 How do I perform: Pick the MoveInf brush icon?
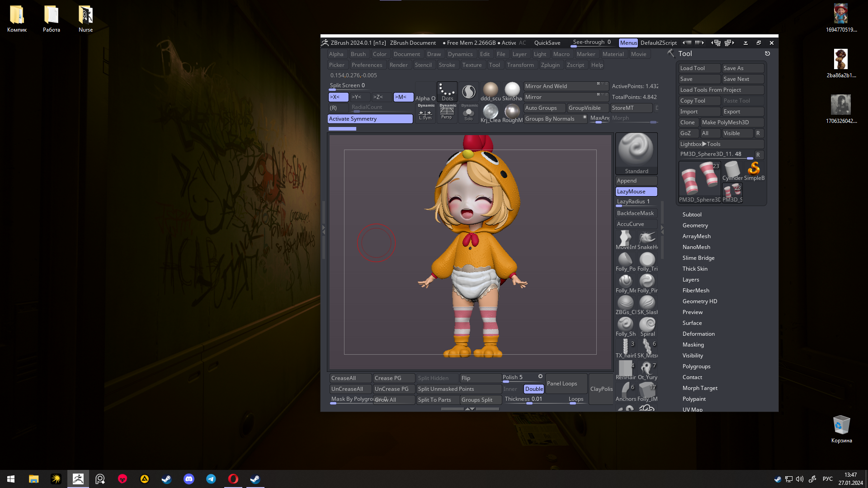625,239
